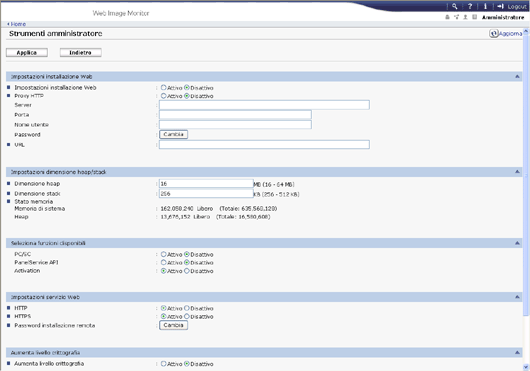Viewport: 530px width, 371px height.
Task: Click the Amministratore user label
Action: click(x=503, y=17)
